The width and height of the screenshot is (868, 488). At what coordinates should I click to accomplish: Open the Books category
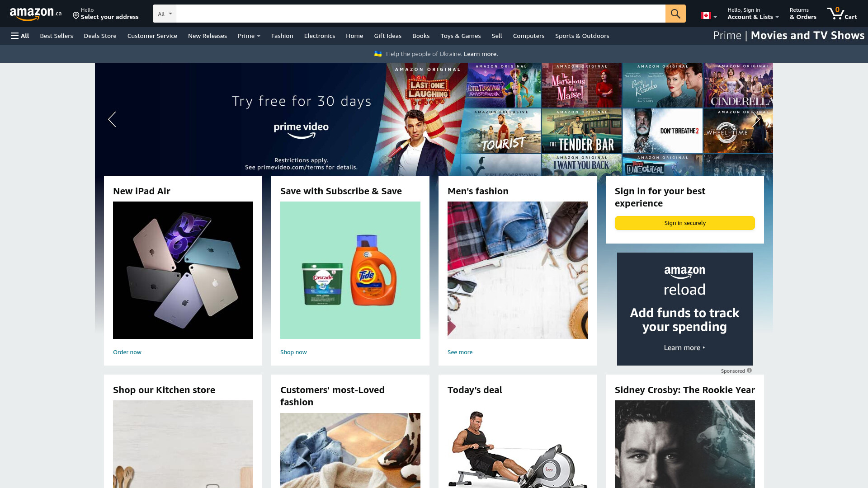coord(421,36)
